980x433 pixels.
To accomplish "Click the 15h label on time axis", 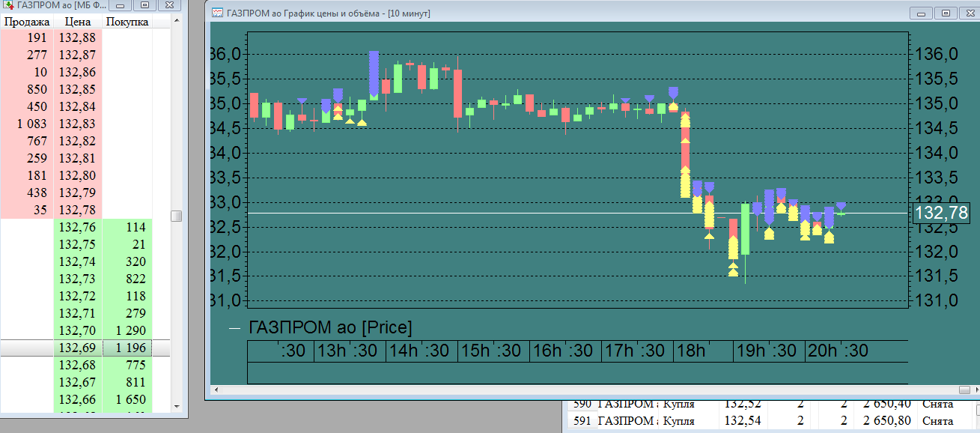I will click(475, 351).
